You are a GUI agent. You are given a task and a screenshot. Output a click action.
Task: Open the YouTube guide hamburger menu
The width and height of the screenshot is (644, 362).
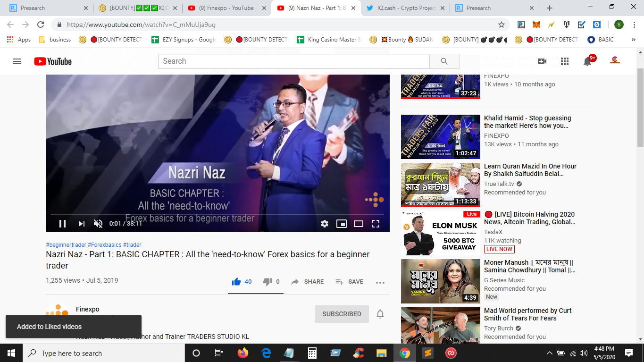17,61
